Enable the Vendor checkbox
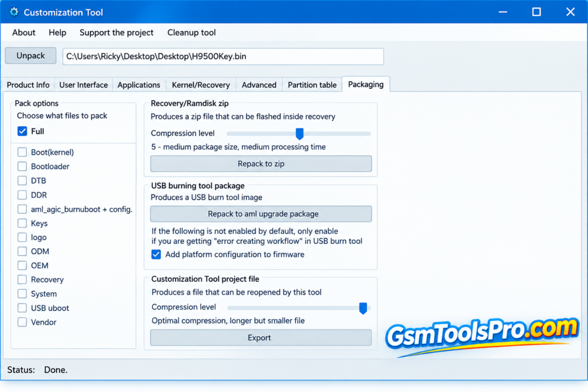588x392 pixels. click(x=22, y=322)
